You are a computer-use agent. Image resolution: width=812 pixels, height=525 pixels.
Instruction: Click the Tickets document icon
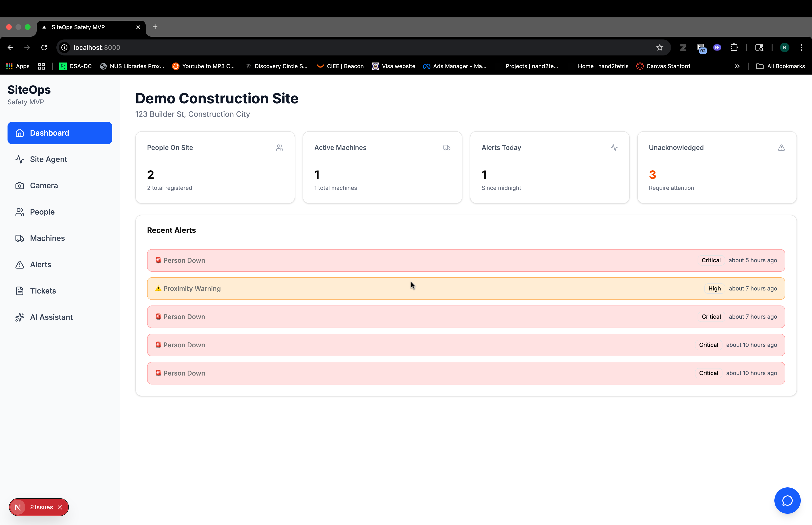(x=20, y=291)
